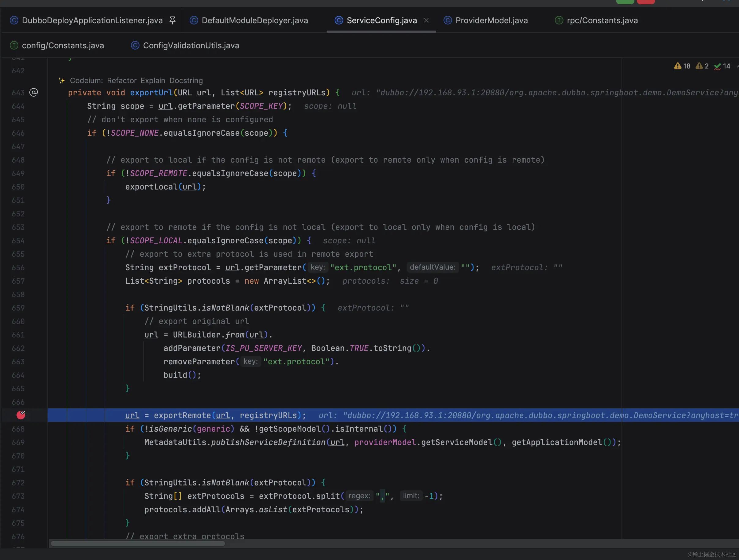Click the horizontal scrollbar thumb at editor bottom

click(x=138, y=543)
